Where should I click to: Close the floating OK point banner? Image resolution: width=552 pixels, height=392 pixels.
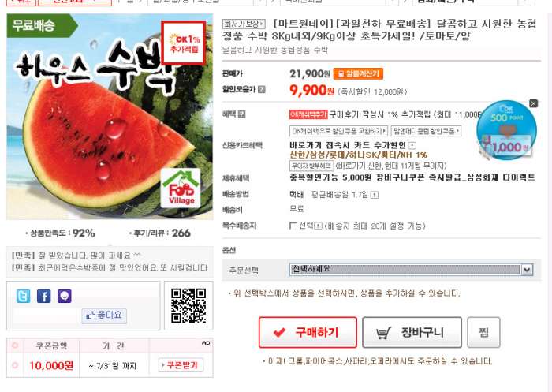coord(533,103)
